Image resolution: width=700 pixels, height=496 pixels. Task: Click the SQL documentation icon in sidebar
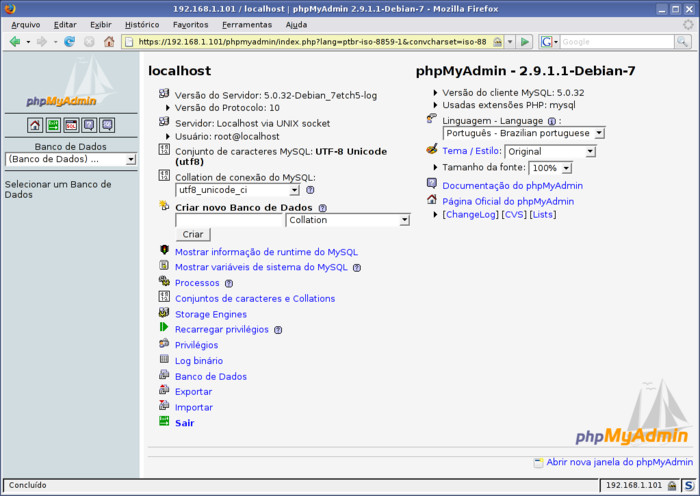(x=107, y=125)
